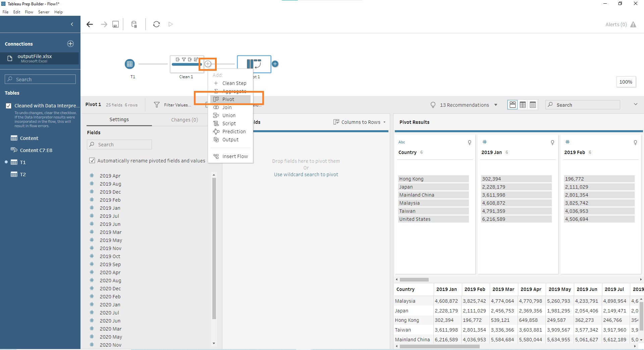Click the pivot results Search field
Image resolution: width=644 pixels, height=350 pixels.
coord(583,105)
